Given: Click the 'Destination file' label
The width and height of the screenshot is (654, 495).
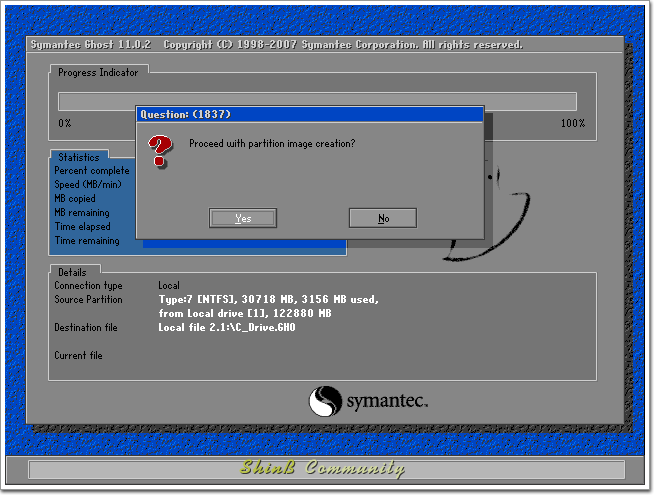Looking at the screenshot, I should click(86, 327).
